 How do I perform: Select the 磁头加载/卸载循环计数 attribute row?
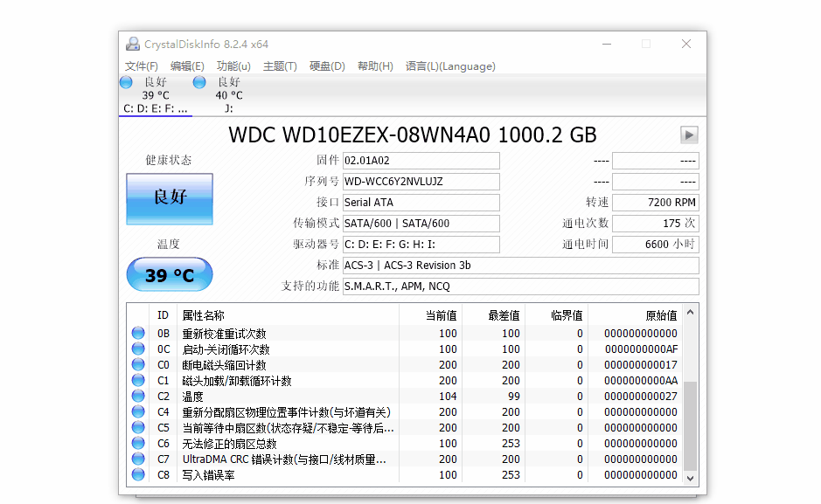pyautogui.click(x=406, y=380)
